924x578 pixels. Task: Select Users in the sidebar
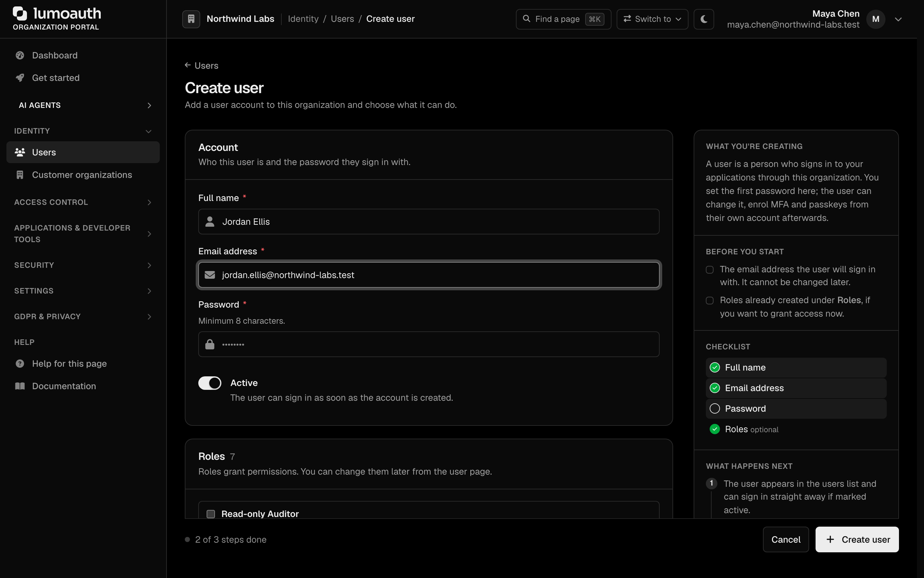(83, 152)
